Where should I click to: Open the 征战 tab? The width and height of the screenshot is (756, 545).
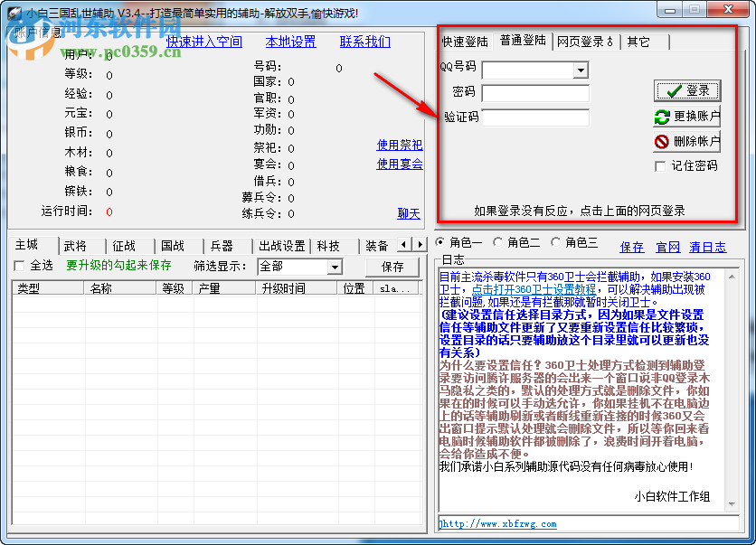click(x=130, y=246)
